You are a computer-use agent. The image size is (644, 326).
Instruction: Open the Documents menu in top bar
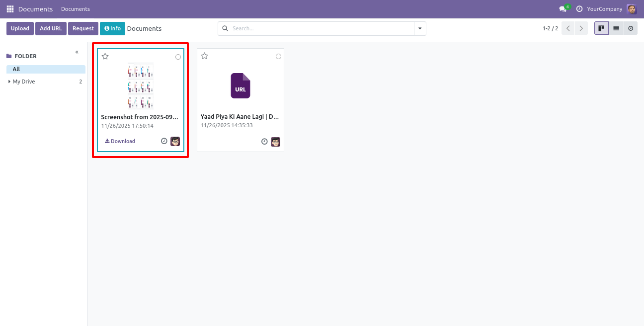click(x=76, y=9)
